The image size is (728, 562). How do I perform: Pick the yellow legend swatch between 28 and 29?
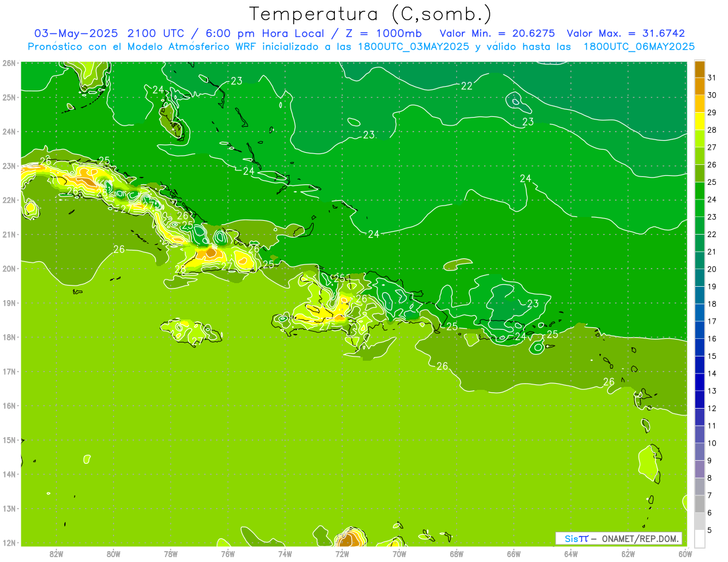coord(699,122)
